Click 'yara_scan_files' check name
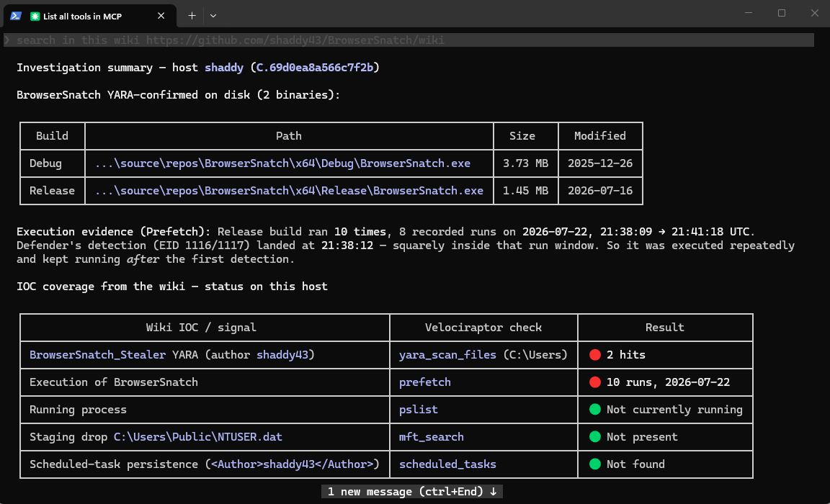 click(447, 355)
